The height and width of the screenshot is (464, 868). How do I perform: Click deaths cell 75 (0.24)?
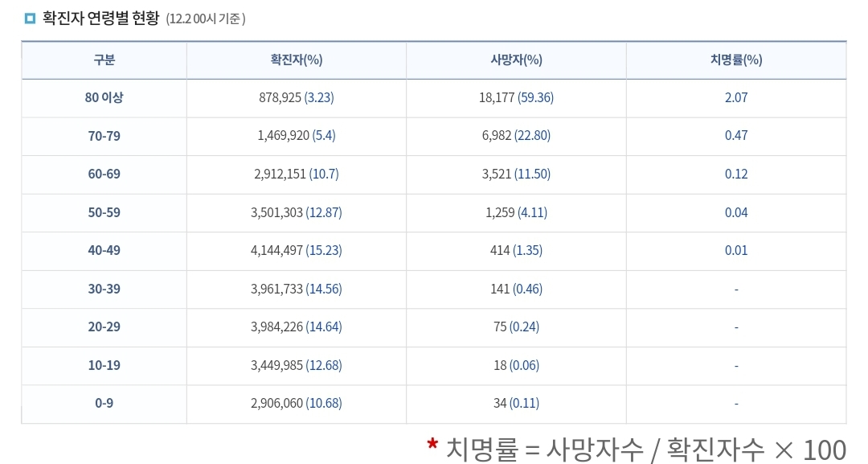click(x=516, y=326)
